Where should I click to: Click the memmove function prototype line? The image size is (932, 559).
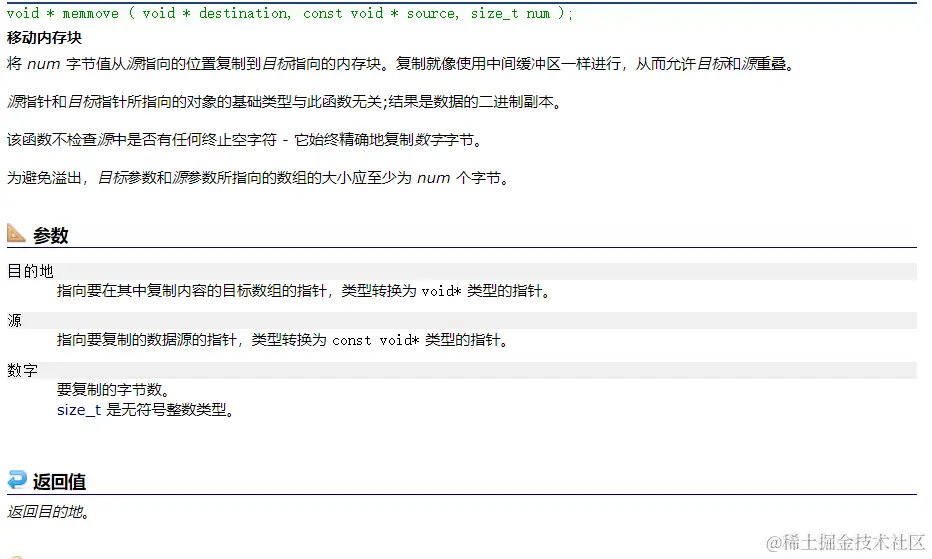(289, 13)
